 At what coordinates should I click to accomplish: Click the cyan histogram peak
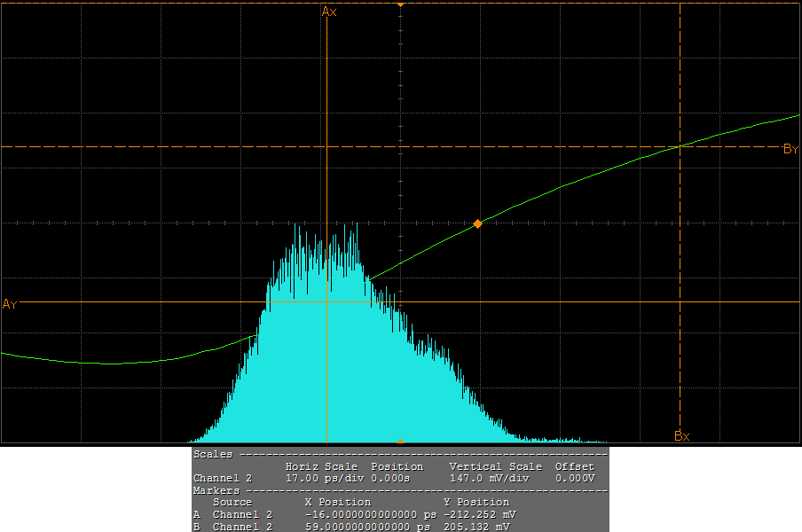356,227
